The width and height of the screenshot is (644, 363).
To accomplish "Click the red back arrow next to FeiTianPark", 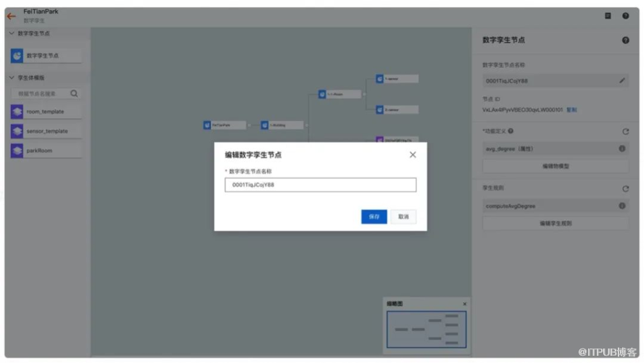I will [11, 17].
